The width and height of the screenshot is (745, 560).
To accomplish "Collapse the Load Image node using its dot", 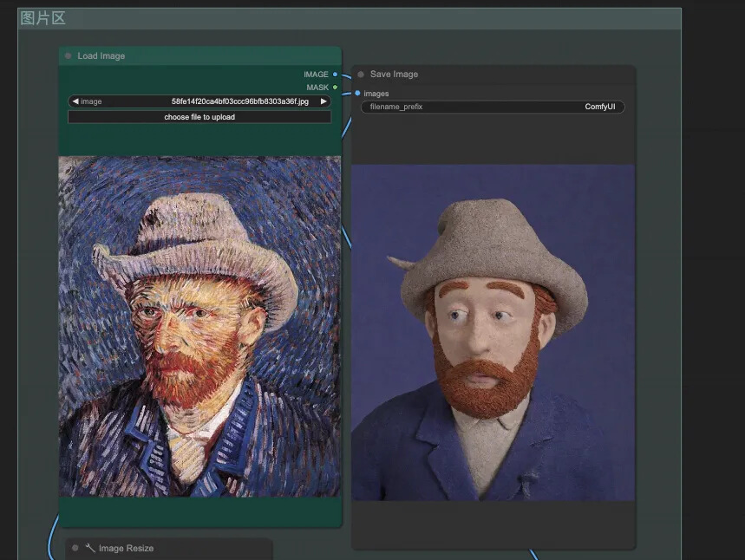I will [x=68, y=56].
